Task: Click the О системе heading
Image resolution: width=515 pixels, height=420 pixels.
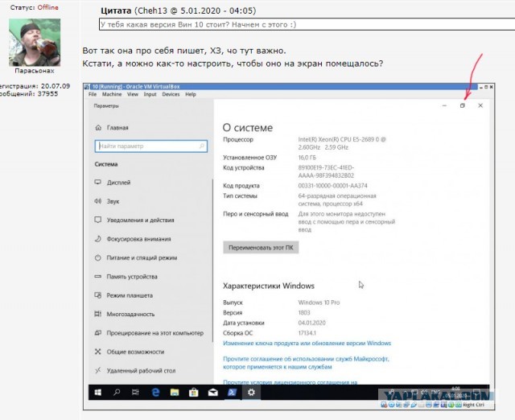Action: click(x=248, y=127)
